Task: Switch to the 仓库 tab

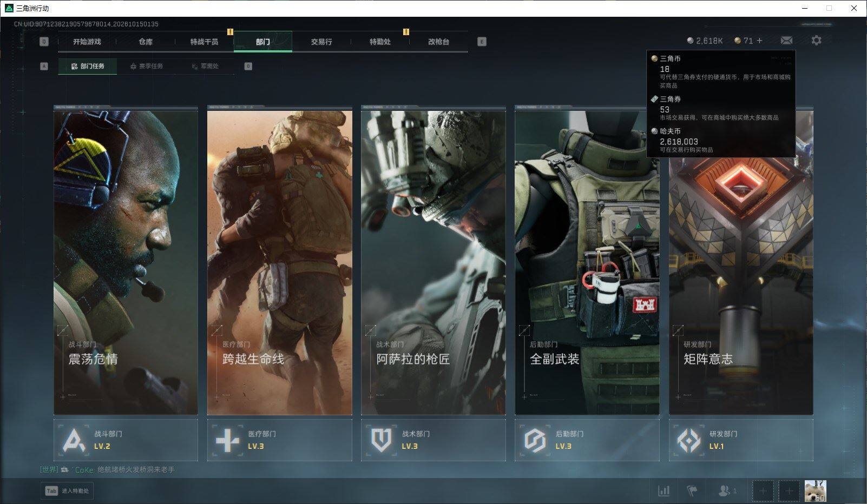Action: pos(146,42)
